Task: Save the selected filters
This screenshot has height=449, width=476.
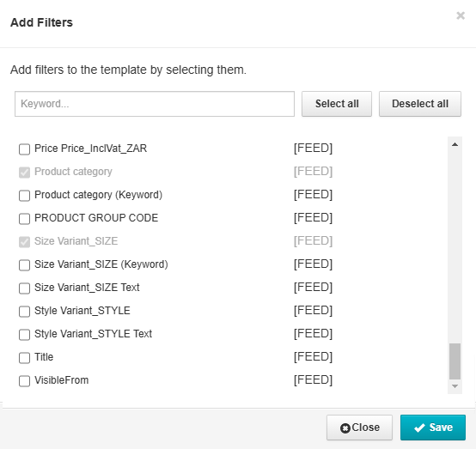Action: click(433, 428)
